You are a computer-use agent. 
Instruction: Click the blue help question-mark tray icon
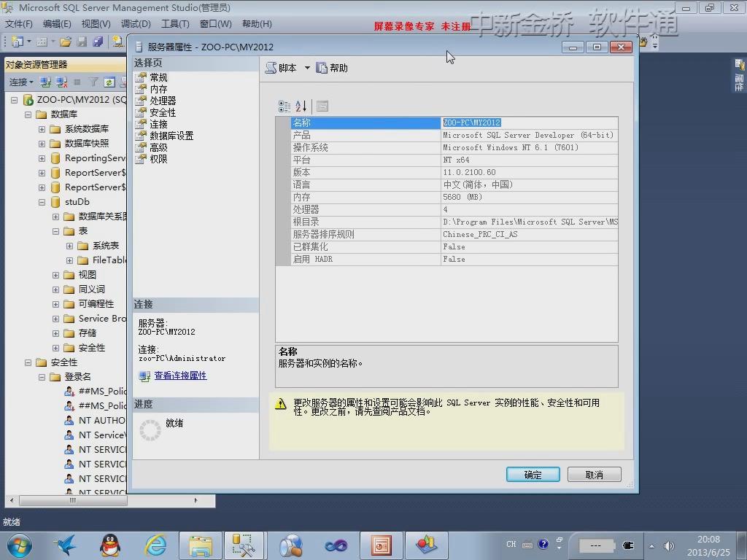point(543,544)
